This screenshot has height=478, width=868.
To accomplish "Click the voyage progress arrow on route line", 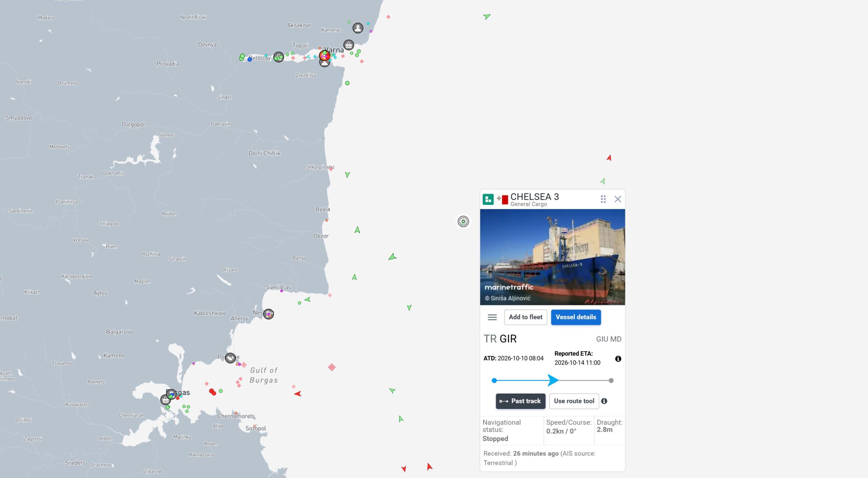I will click(553, 380).
